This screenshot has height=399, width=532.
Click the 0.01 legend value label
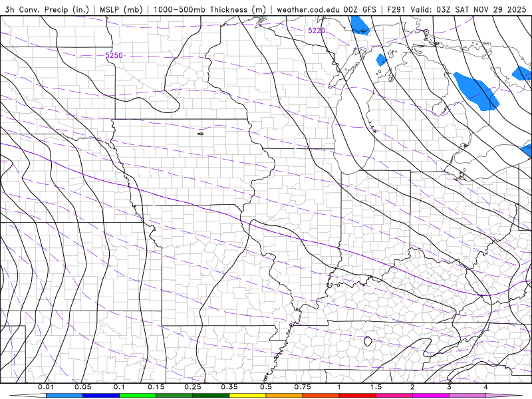click(x=46, y=387)
